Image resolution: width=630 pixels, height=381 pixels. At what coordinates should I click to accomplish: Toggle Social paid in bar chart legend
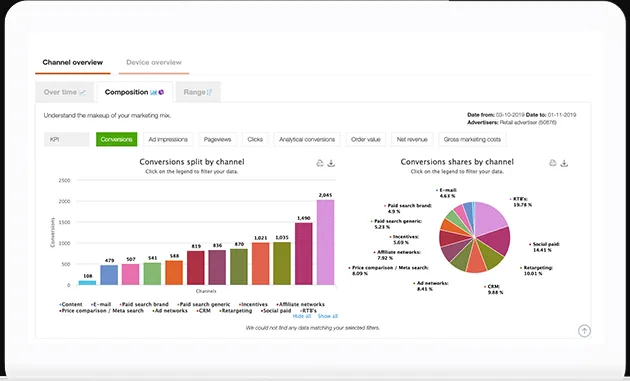pos(276,311)
